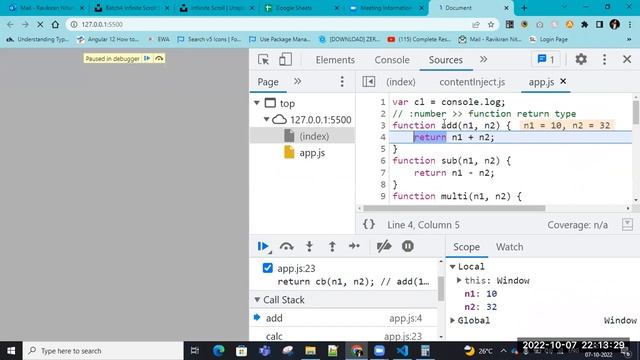Stop loading the page
This screenshot has height=360, width=640.
coord(40,24)
